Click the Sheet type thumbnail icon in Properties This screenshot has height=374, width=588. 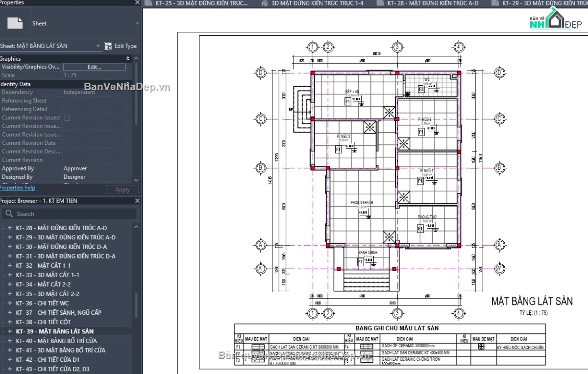pos(16,23)
